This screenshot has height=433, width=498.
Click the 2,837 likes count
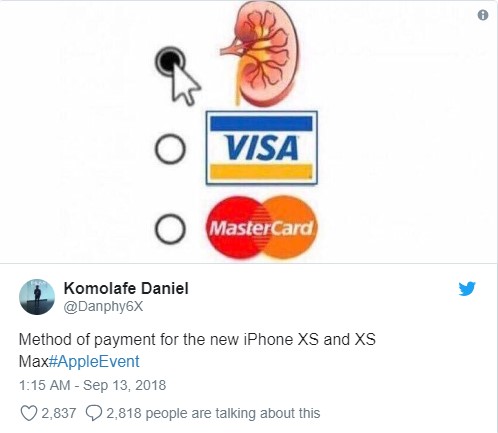click(x=59, y=413)
